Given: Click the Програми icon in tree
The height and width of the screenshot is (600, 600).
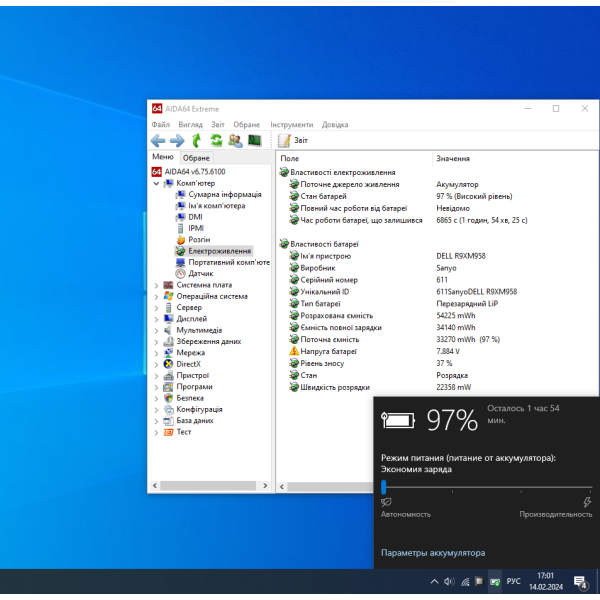Looking at the screenshot, I should (x=168, y=387).
